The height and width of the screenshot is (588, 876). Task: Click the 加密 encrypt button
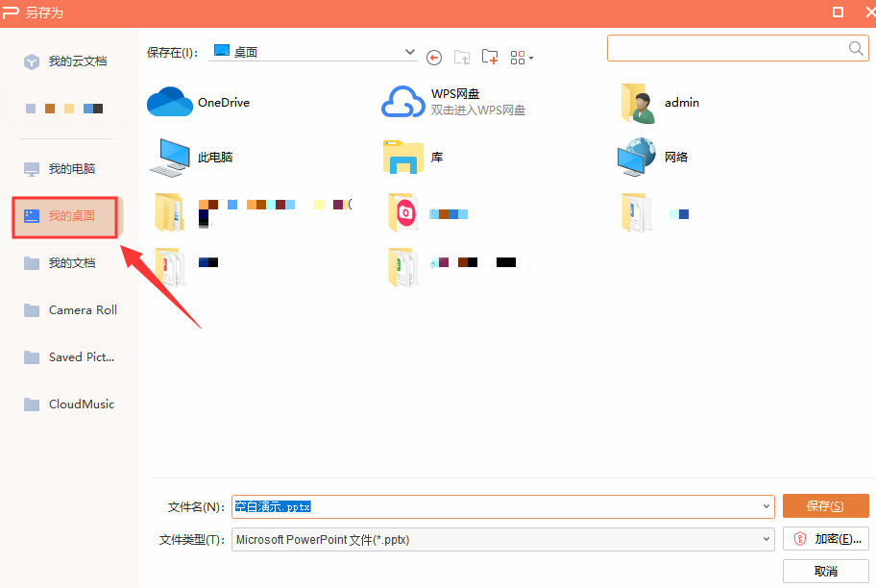click(825, 539)
